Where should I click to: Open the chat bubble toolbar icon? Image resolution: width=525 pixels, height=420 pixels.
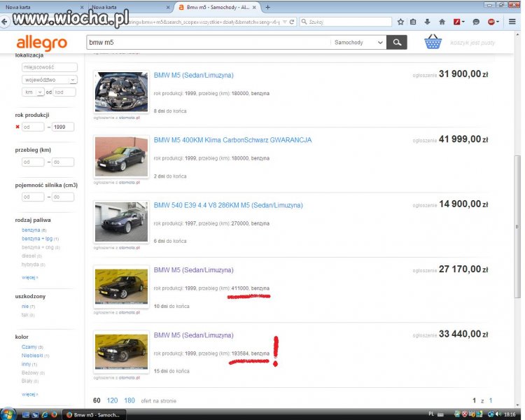pyautogui.click(x=476, y=22)
